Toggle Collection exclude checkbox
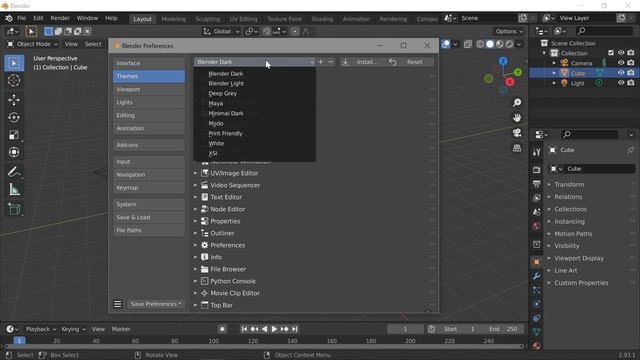 (x=611, y=53)
